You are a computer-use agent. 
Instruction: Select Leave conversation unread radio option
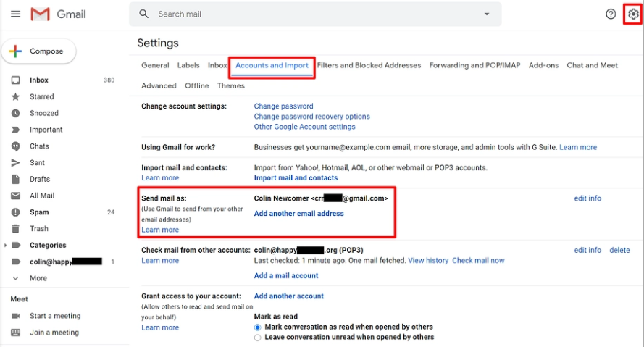pyautogui.click(x=257, y=337)
